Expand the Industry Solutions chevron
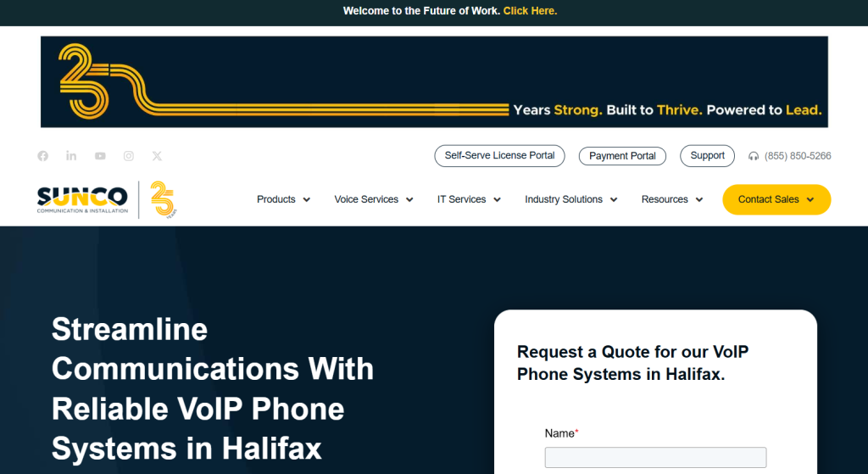The image size is (868, 474). tap(614, 200)
